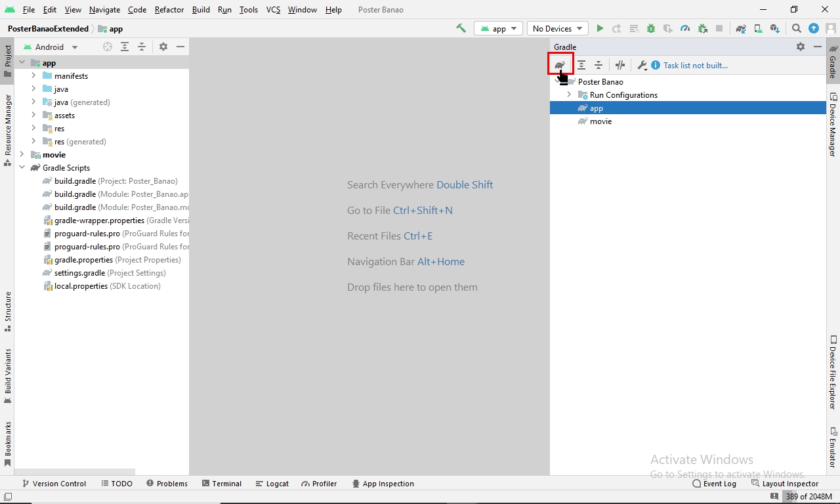Open the SDK Manager icon
Viewport: 840px width, 504px height.
pos(775,28)
